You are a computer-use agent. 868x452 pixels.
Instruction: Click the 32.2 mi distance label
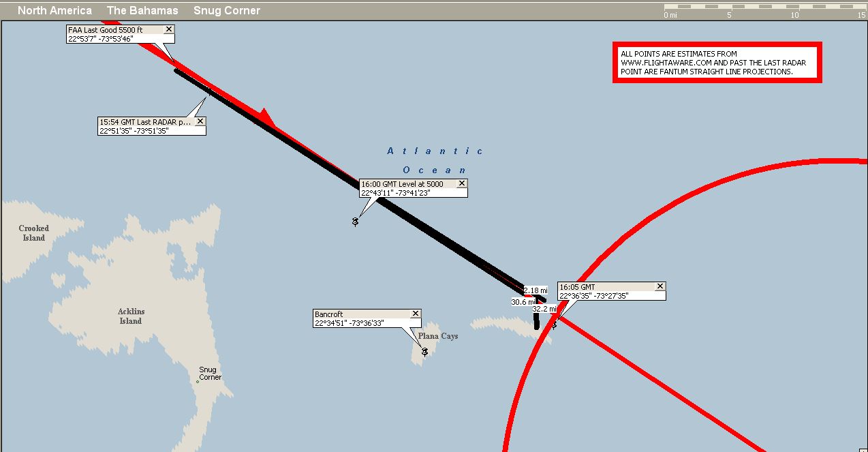[x=544, y=309]
